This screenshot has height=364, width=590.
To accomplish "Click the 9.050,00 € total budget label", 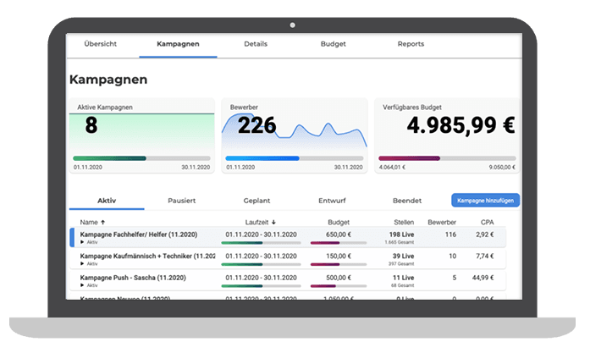I will click(x=502, y=167).
